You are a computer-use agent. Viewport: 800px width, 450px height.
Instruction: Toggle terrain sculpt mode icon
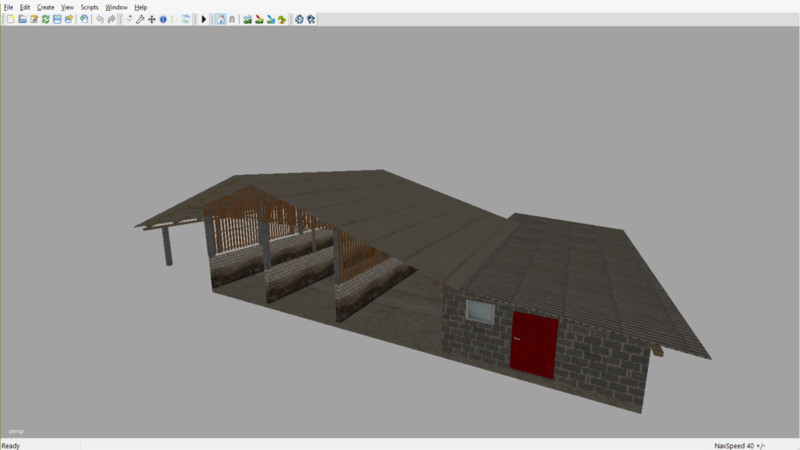tap(247, 19)
